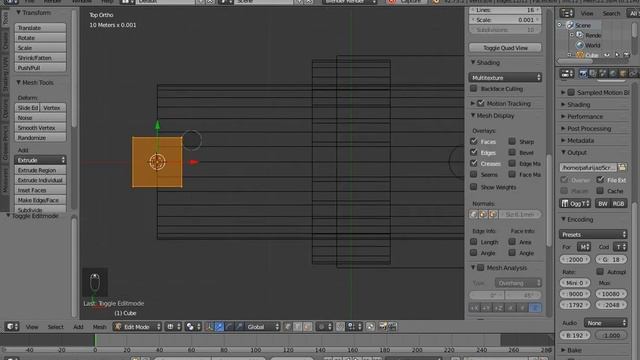The image size is (640, 360).
Task: Open the Render properties camera tab
Action: (x=583, y=74)
